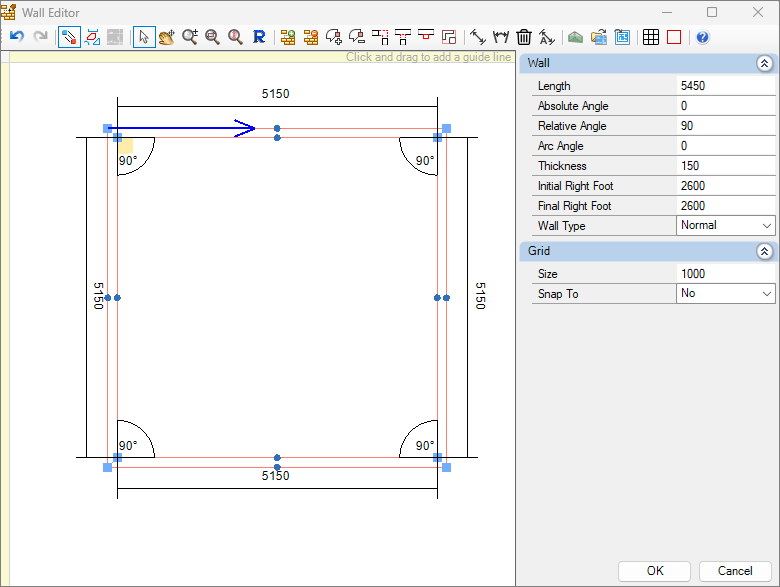Click the red polygon shape tool icon
780x587 pixels.
(93, 37)
